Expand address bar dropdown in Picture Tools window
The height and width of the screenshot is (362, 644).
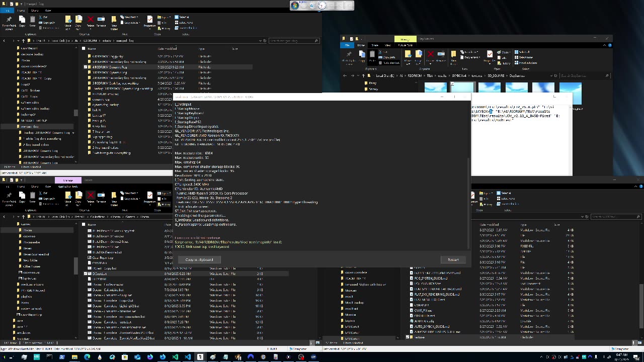point(552,75)
